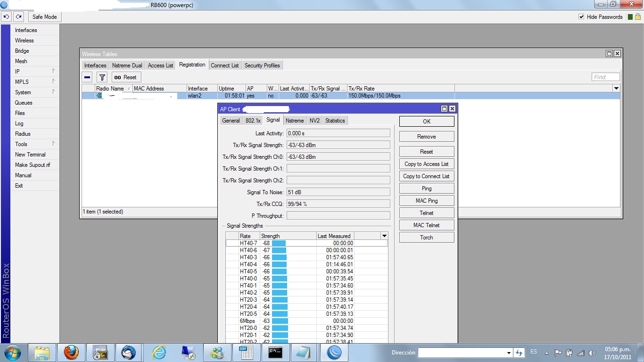Remove selected registration entry with minus icon
This screenshot has height=362, width=644.
(87, 77)
